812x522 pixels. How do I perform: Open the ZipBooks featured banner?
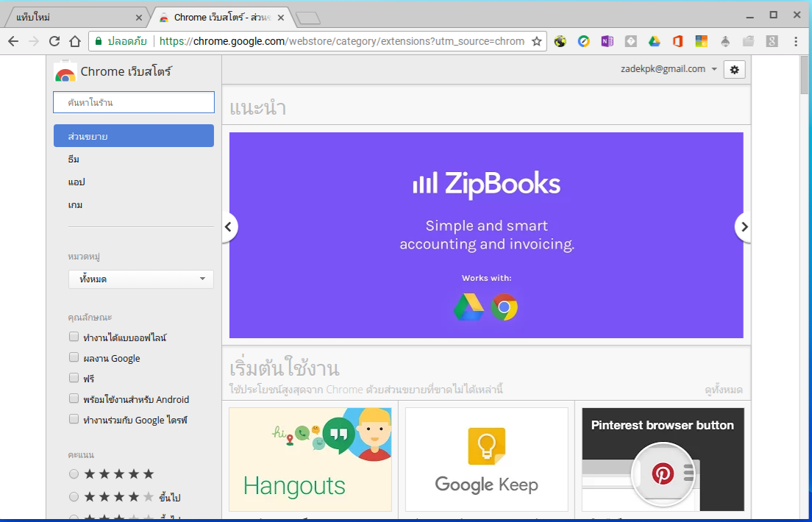point(486,235)
